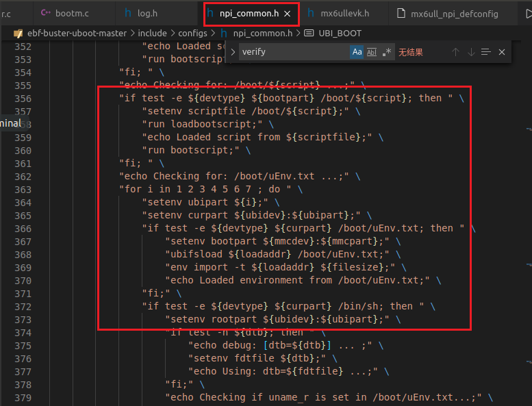Open the mx6ull_npi_defconfig tab
Screen dimensions: 532x406
(463, 13)
